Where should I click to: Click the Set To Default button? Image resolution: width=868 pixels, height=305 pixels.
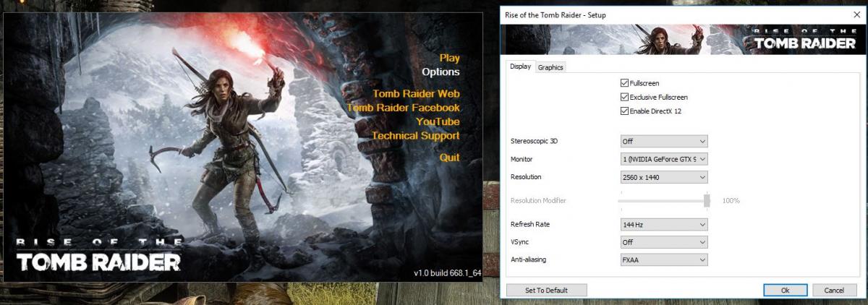point(546,290)
